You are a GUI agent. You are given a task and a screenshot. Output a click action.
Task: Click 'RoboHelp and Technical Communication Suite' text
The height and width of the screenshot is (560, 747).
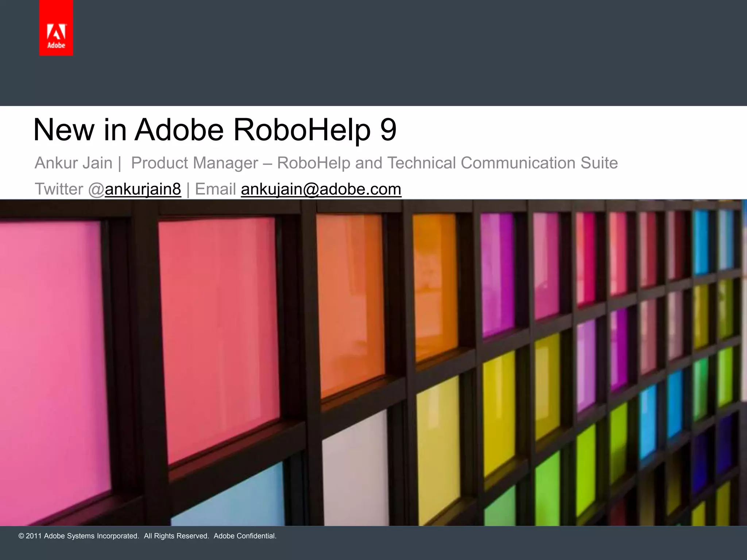[447, 163]
